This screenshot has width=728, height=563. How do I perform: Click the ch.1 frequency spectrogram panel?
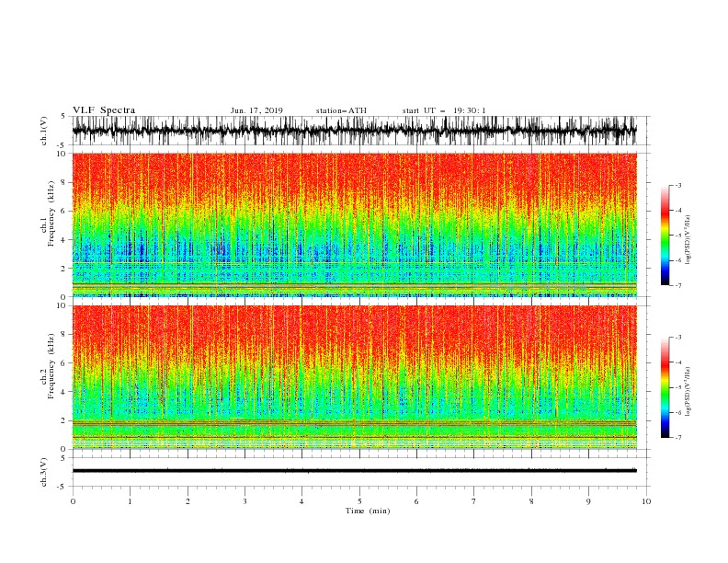(354, 224)
